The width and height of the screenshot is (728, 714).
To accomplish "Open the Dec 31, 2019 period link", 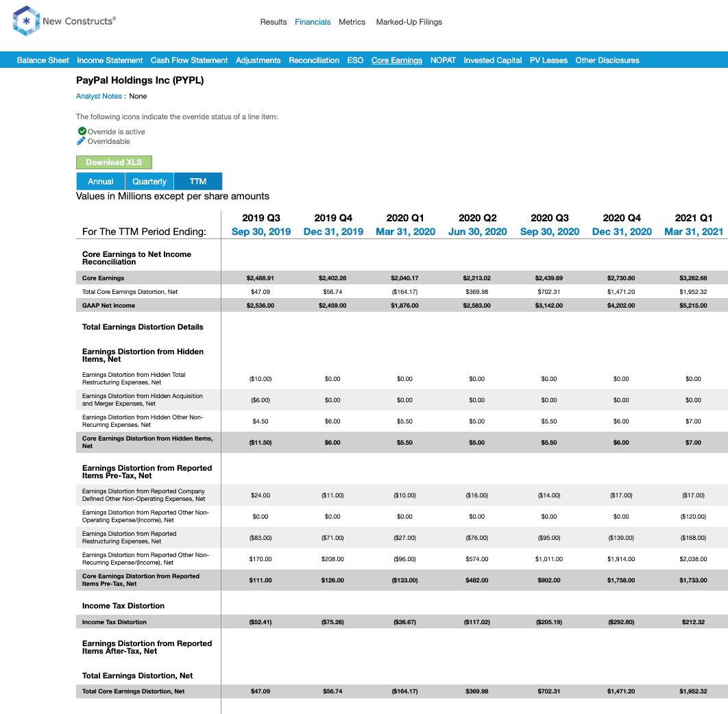I will click(x=333, y=232).
